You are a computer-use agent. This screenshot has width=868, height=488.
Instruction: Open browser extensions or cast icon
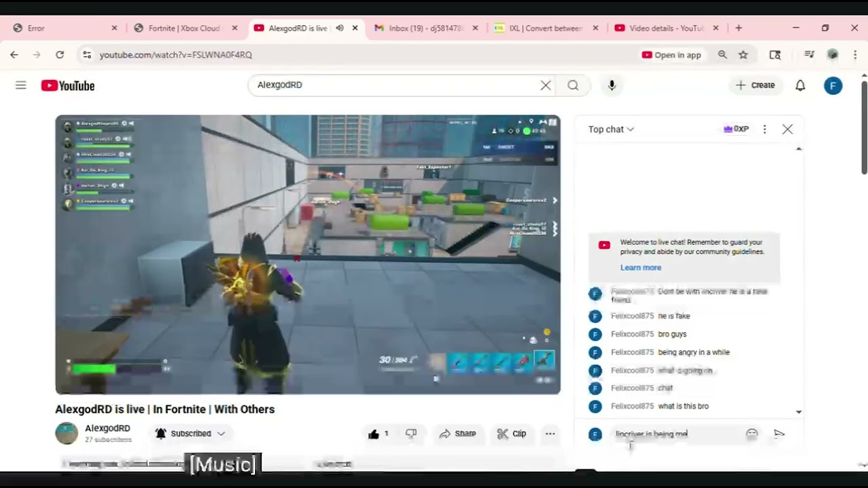point(775,55)
